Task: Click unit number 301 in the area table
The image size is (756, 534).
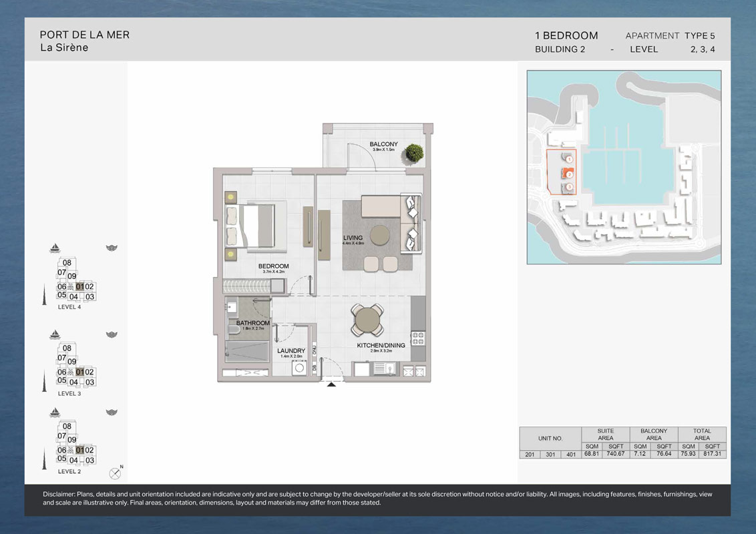Action: tap(550, 455)
